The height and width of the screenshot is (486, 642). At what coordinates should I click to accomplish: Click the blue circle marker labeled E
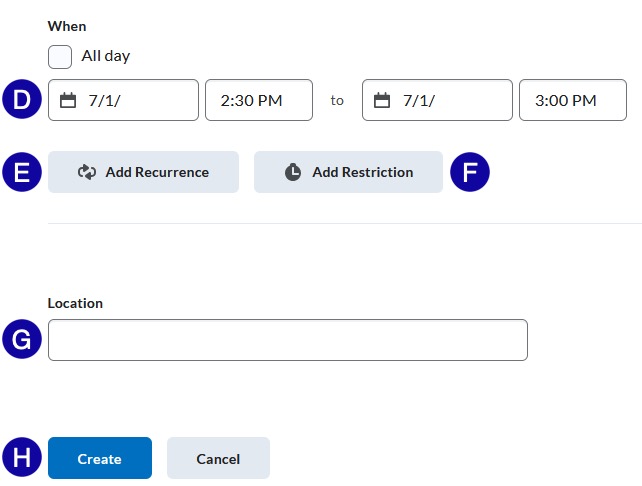(22, 172)
